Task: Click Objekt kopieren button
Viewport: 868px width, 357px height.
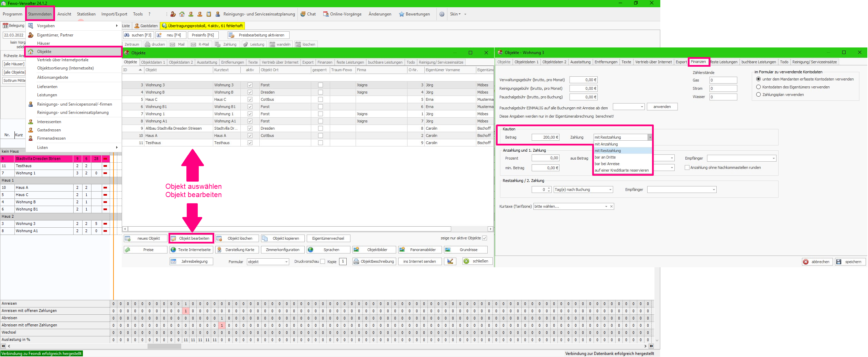Action: 283,238
